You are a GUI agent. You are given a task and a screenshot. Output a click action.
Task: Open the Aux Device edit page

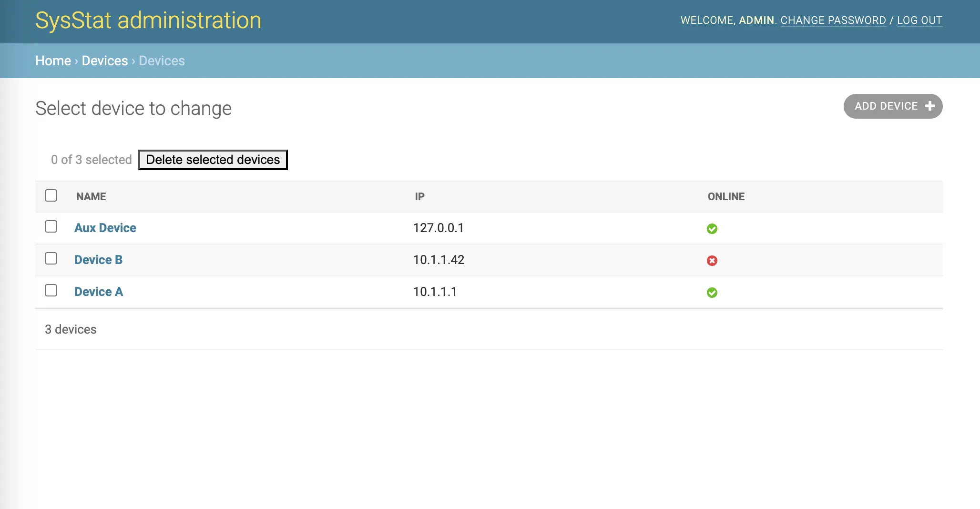coord(105,227)
